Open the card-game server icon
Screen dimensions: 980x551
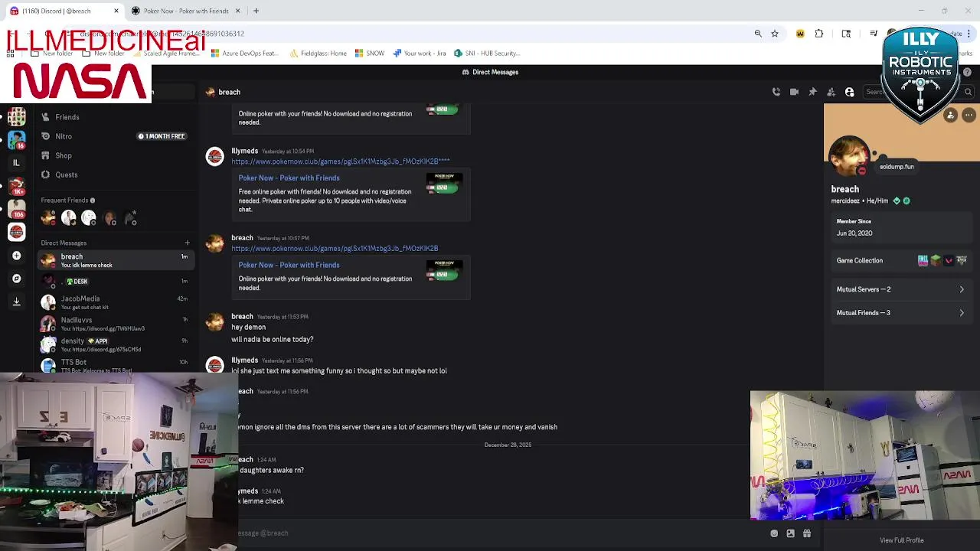[x=17, y=117]
